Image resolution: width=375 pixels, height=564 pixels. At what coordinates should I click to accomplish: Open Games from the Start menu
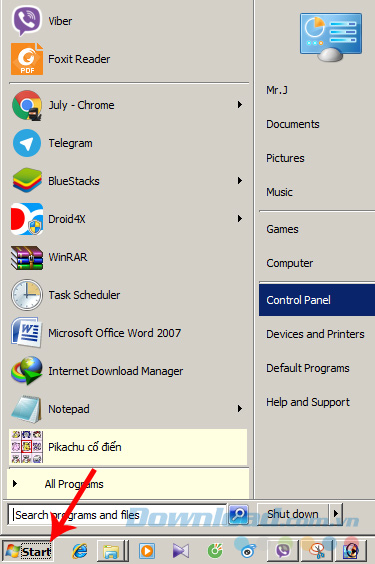coord(317,229)
